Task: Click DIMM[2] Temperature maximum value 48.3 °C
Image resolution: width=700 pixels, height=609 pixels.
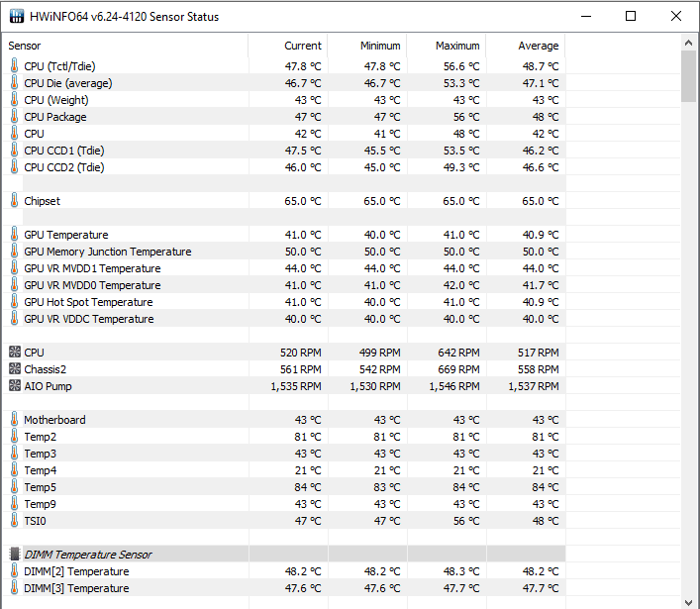Action: [461, 571]
